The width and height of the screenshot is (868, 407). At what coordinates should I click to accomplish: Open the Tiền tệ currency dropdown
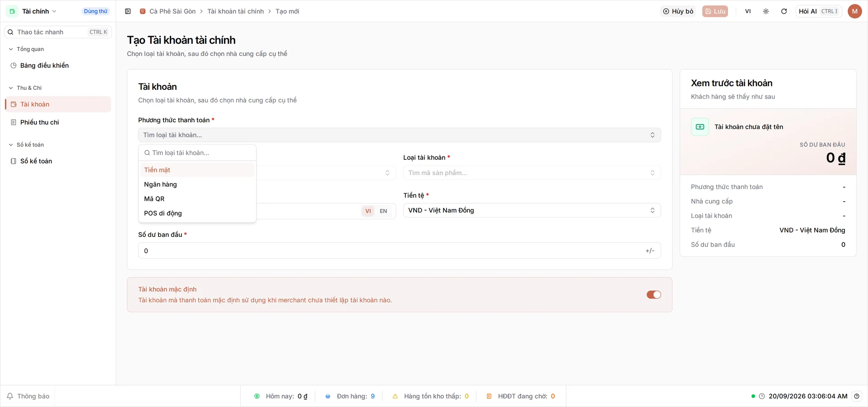(x=532, y=210)
